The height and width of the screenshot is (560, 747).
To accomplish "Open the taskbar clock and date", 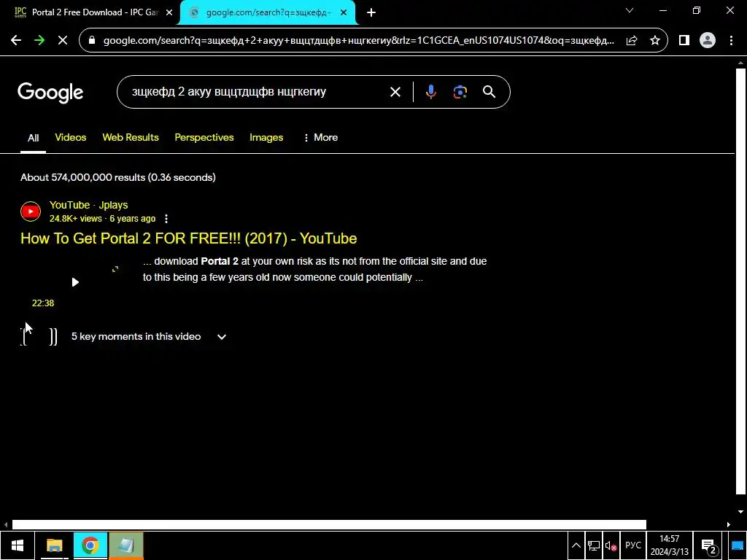I will pyautogui.click(x=670, y=545).
